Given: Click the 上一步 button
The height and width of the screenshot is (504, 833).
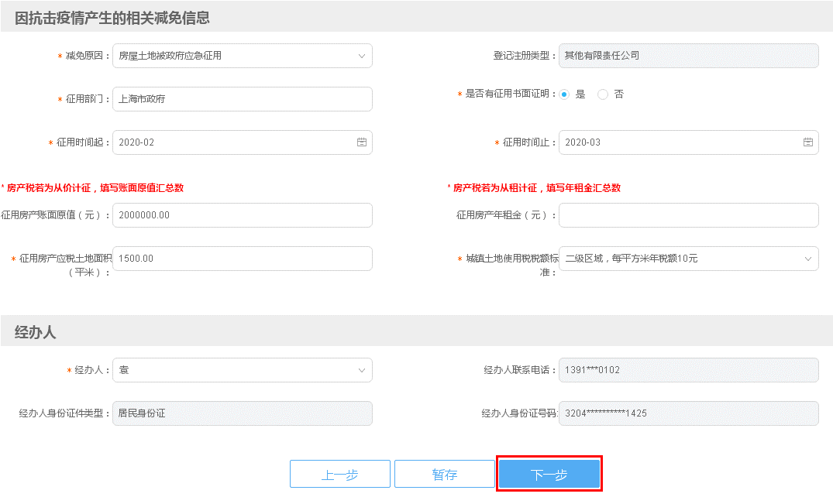Looking at the screenshot, I should (339, 474).
